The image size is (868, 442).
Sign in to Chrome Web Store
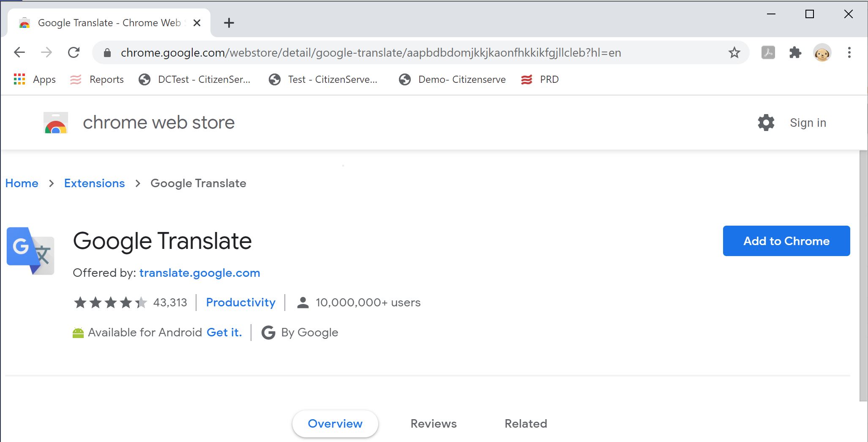tap(808, 123)
